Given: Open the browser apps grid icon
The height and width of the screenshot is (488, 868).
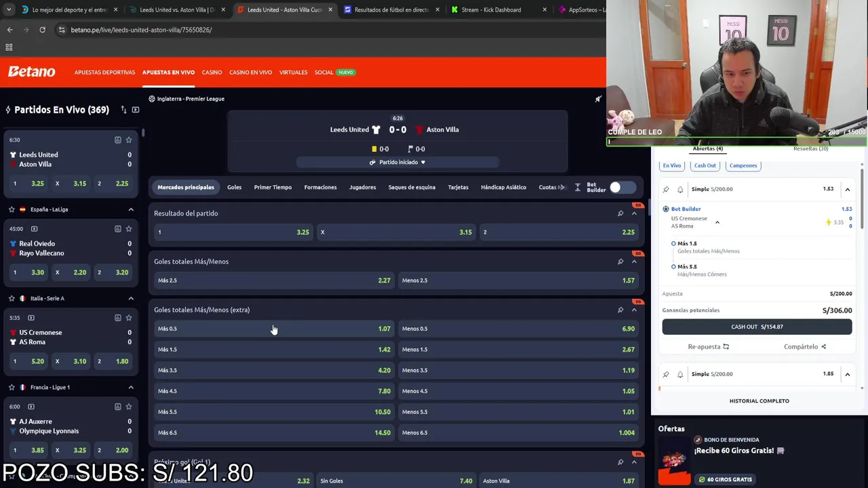Looking at the screenshot, I should coord(9,47).
